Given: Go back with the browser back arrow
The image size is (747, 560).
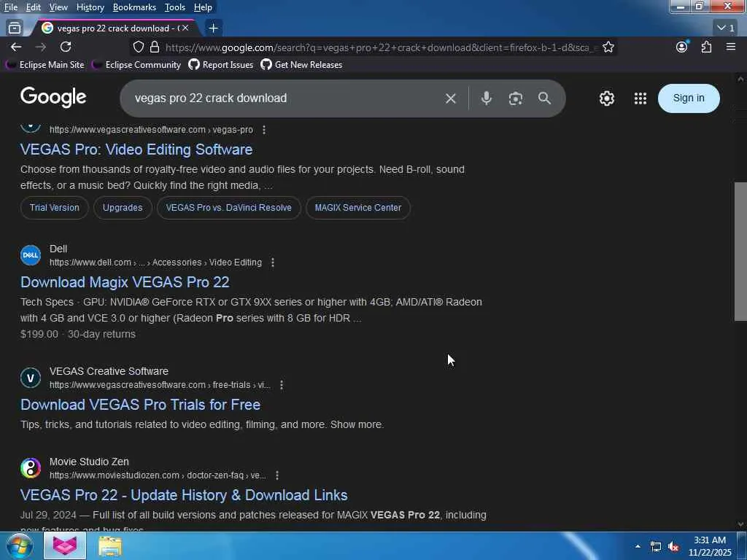Looking at the screenshot, I should (16, 47).
